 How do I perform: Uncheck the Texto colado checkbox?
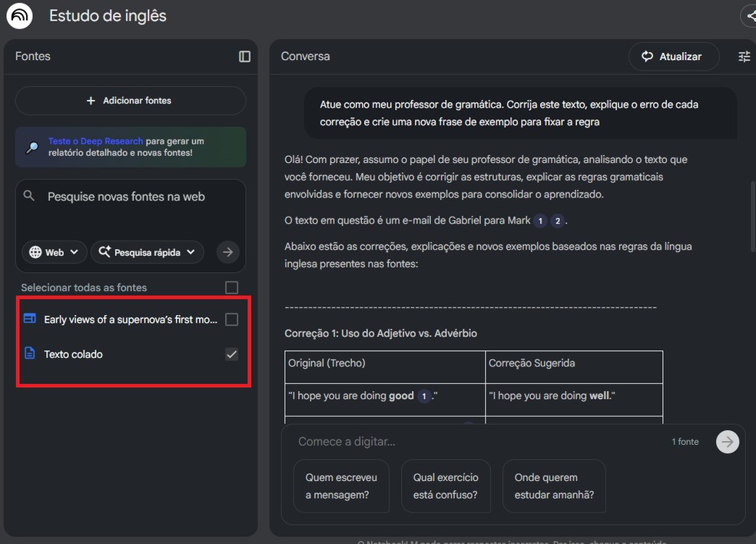click(x=231, y=354)
